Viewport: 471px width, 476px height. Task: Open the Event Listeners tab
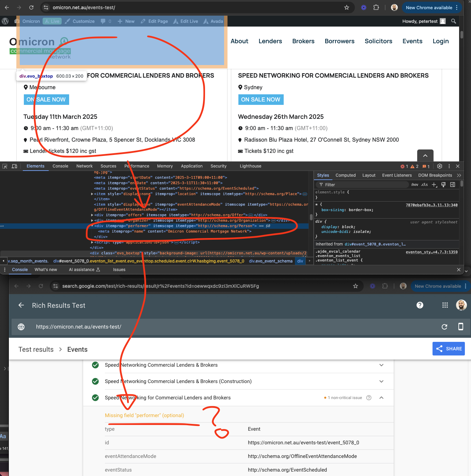click(x=397, y=175)
